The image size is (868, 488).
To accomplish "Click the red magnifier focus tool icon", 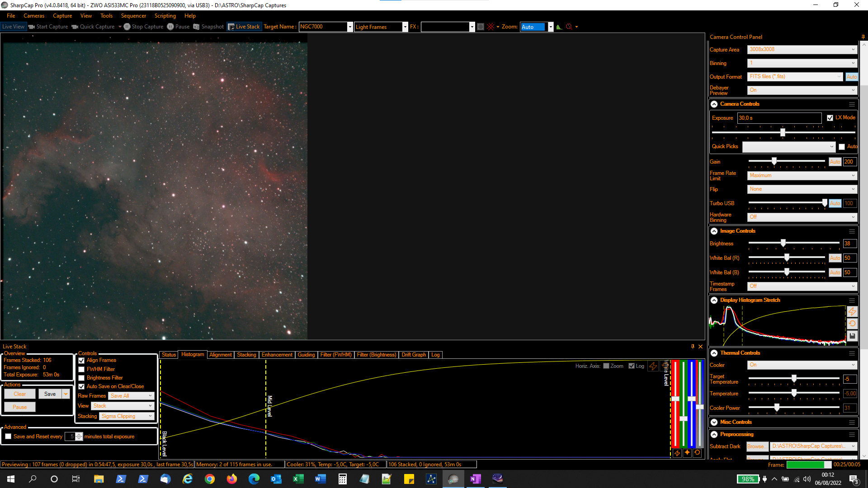I will click(569, 27).
